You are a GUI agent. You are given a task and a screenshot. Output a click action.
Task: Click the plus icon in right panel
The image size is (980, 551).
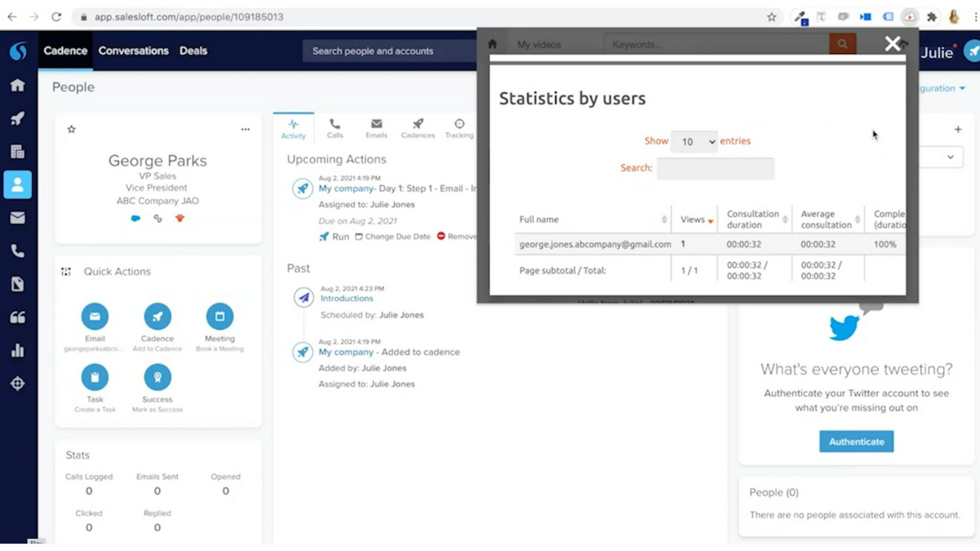coord(958,129)
